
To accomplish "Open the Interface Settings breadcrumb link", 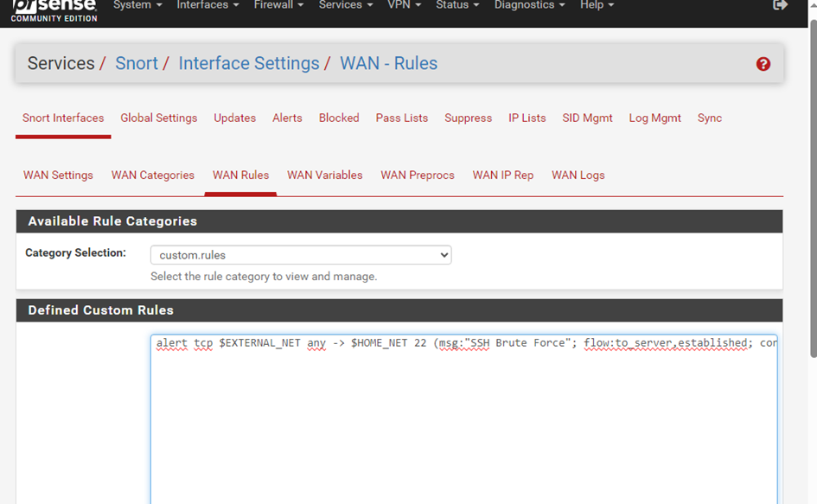I will [249, 63].
